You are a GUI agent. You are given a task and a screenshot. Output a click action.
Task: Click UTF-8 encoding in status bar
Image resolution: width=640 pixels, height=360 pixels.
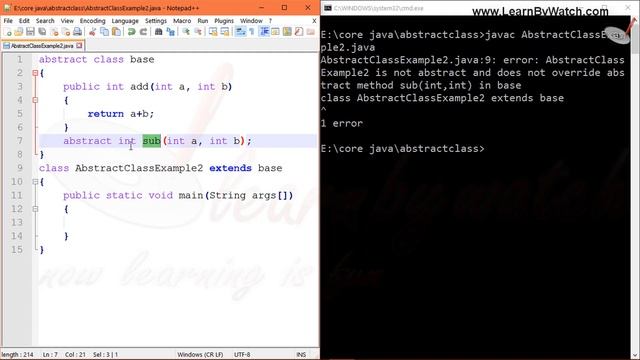(242, 355)
